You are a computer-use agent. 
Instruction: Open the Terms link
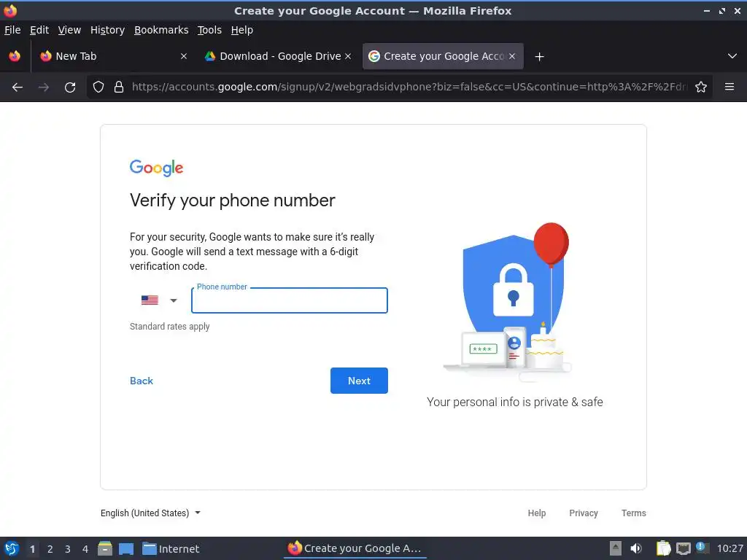(634, 513)
